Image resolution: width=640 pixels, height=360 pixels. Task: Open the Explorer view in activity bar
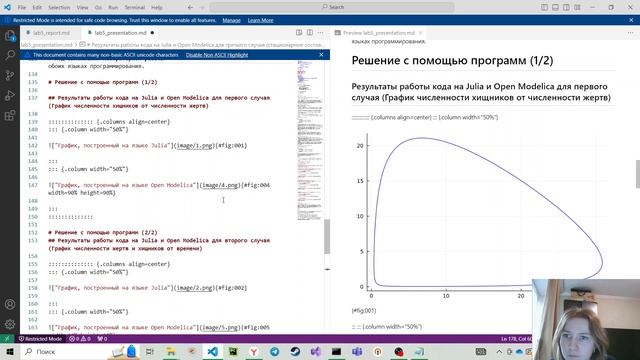[x=10, y=36]
